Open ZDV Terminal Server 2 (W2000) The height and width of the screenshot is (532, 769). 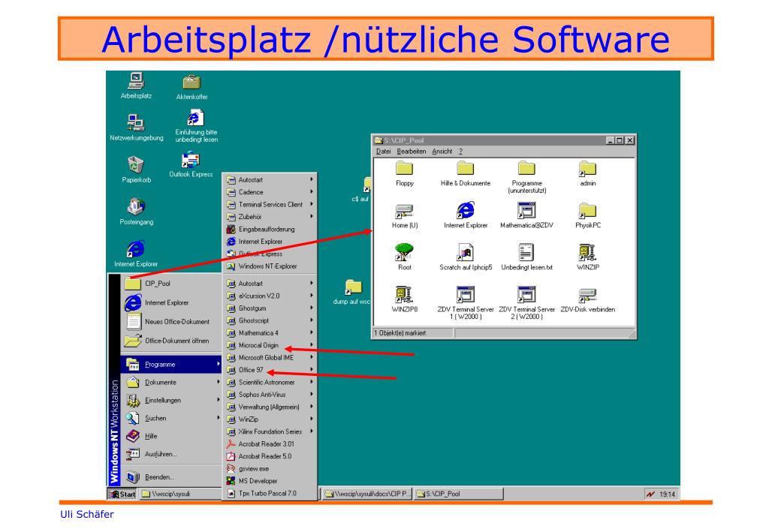(526, 303)
